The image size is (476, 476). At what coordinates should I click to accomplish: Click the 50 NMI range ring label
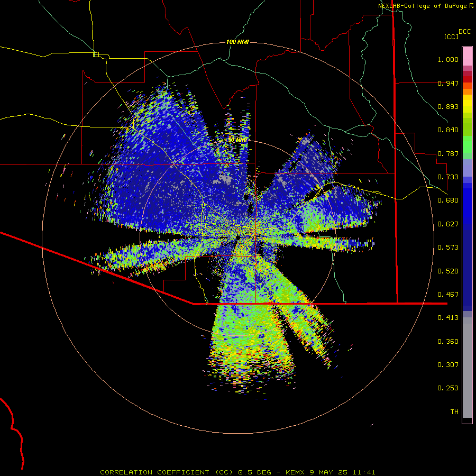pos(238,140)
